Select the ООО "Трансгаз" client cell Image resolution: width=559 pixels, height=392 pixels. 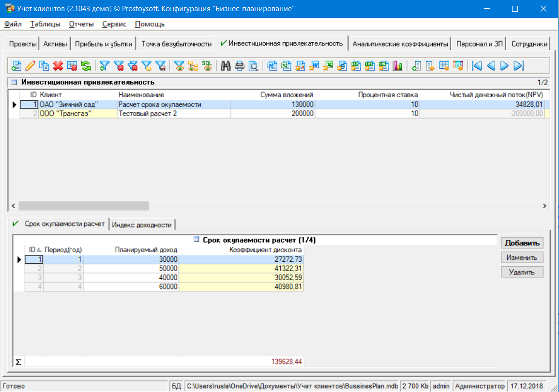77,114
